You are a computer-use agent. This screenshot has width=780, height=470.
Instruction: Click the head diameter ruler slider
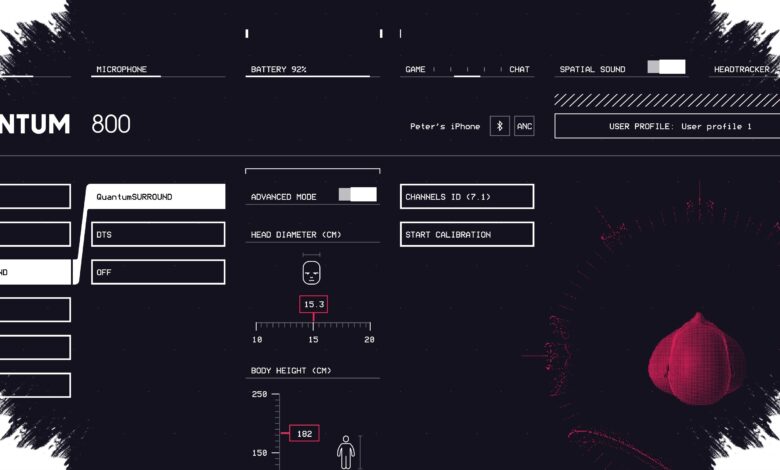coord(313,326)
